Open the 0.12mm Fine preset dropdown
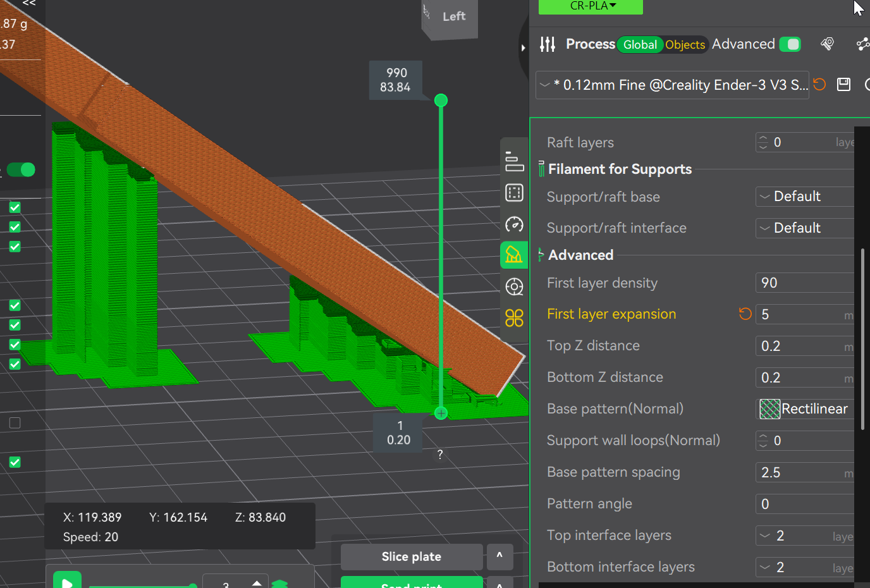This screenshot has height=588, width=870. pos(671,84)
